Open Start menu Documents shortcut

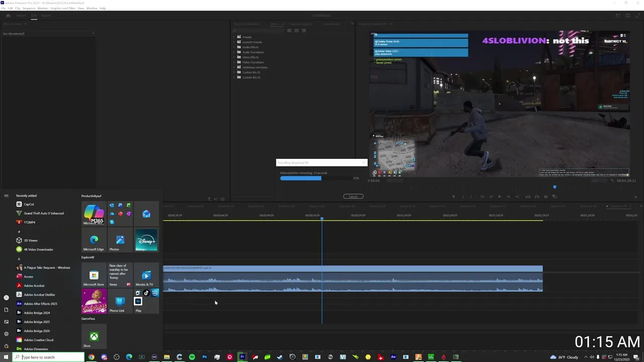click(6, 310)
